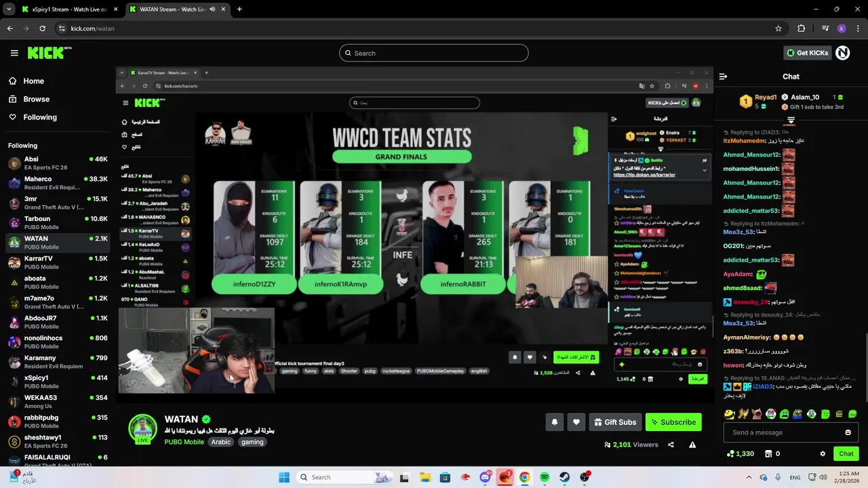
Task: Open Spotify from taskbar
Action: click(x=545, y=477)
